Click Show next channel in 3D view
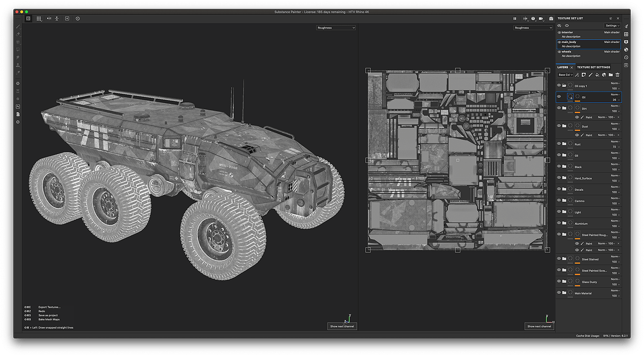Image resolution: width=644 pixels, height=356 pixels. [x=343, y=326]
